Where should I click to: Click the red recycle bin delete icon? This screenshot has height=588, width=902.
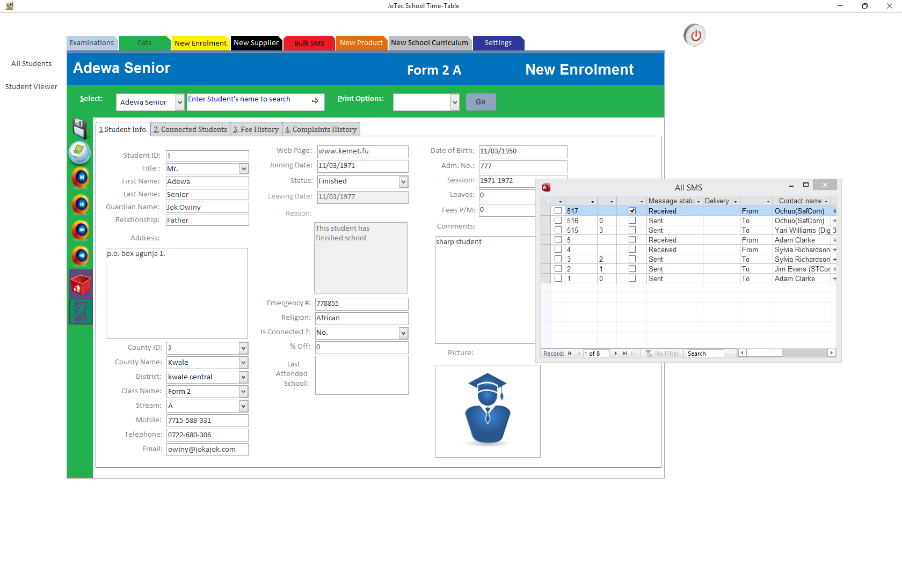[81, 285]
